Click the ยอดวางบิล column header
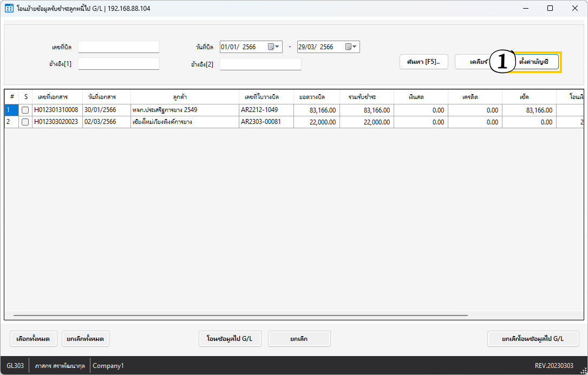 [x=317, y=97]
